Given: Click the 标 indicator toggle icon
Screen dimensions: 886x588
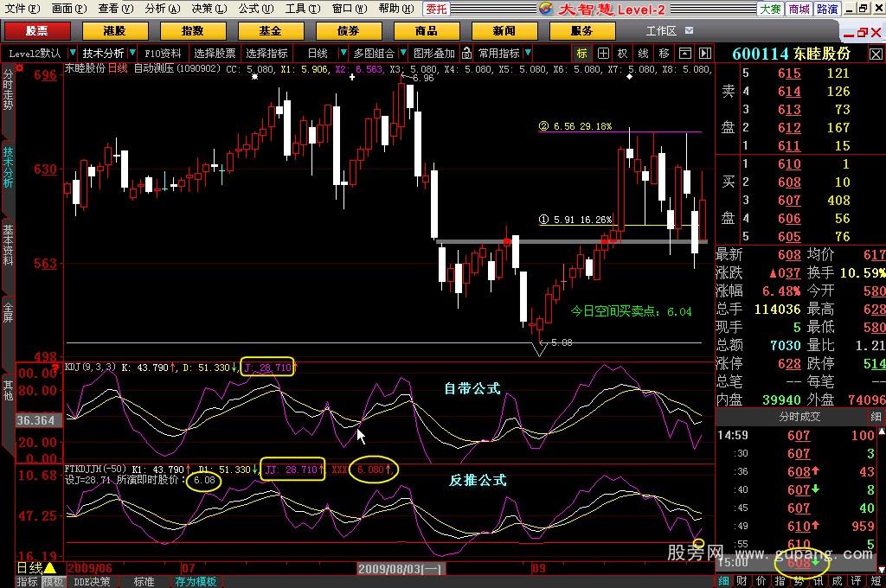Looking at the screenshot, I should coord(582,53).
